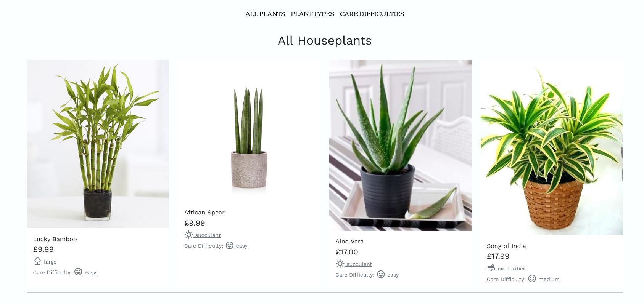Click the wind icon for air purifier
The height and width of the screenshot is (304, 644).
click(x=491, y=268)
